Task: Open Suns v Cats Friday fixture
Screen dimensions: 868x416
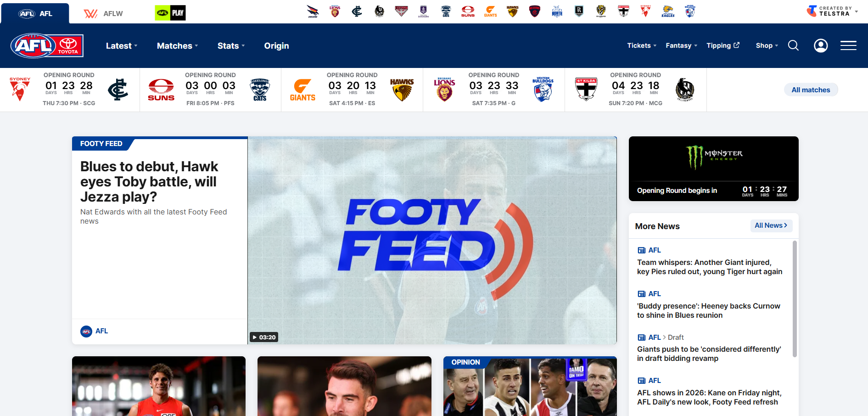Action: click(210, 90)
